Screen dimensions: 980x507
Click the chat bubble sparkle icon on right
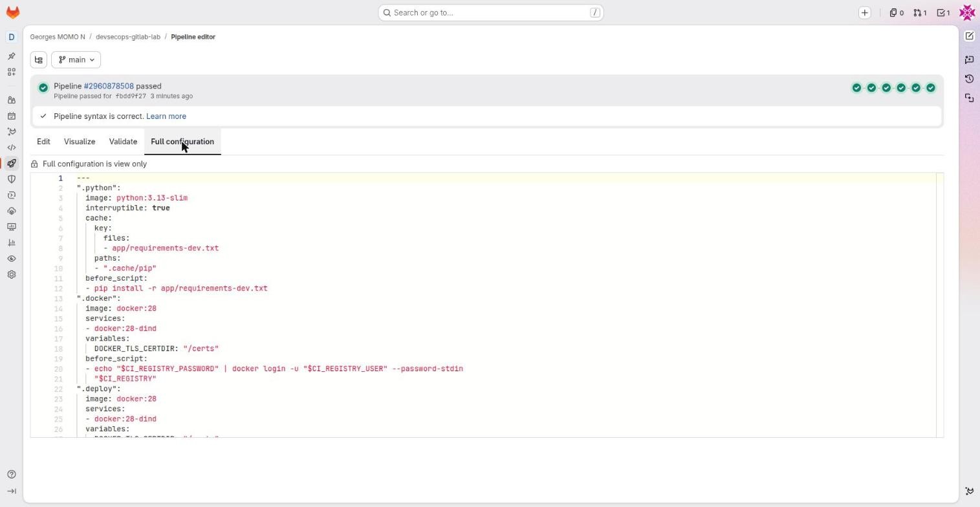(x=969, y=59)
